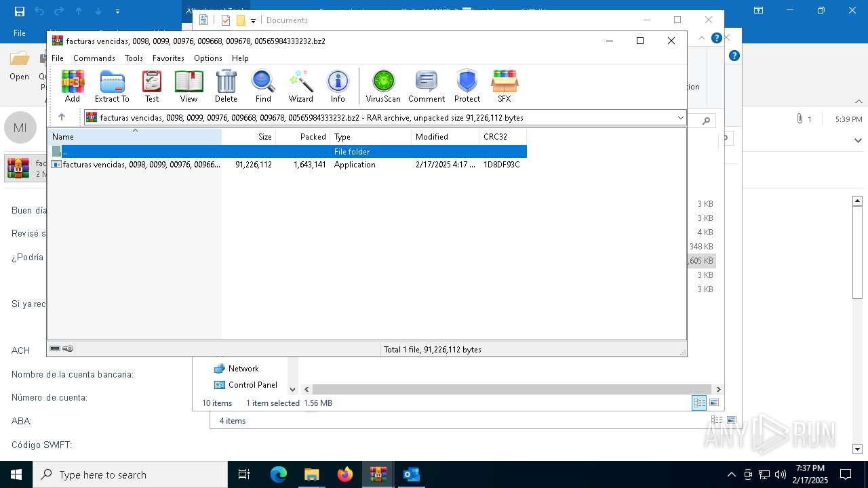Show hidden tray icons chevron
868x488 pixels.
tap(731, 474)
